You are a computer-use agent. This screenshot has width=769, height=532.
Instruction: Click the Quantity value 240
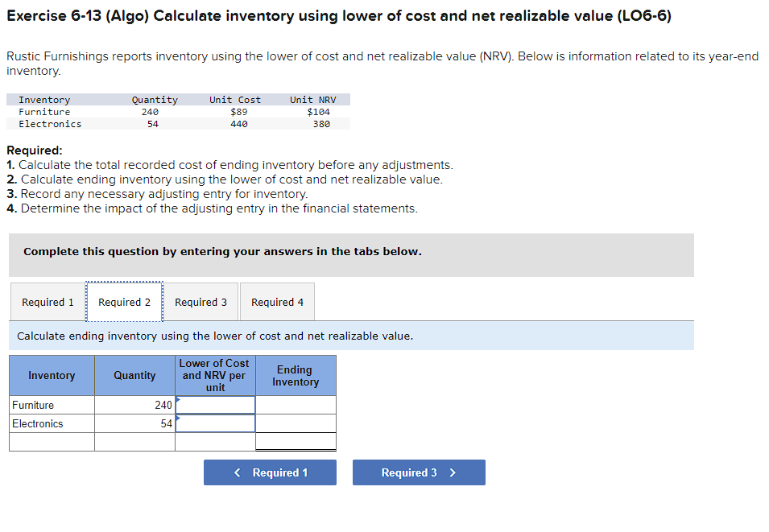click(162, 405)
